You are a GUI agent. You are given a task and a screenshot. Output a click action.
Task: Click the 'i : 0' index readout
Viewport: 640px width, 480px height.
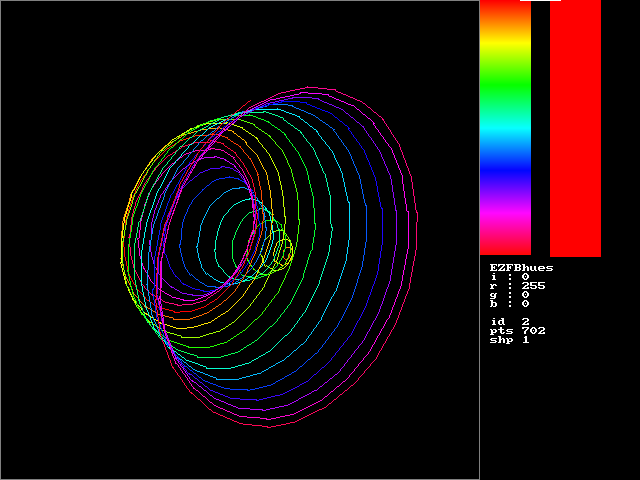click(509, 277)
